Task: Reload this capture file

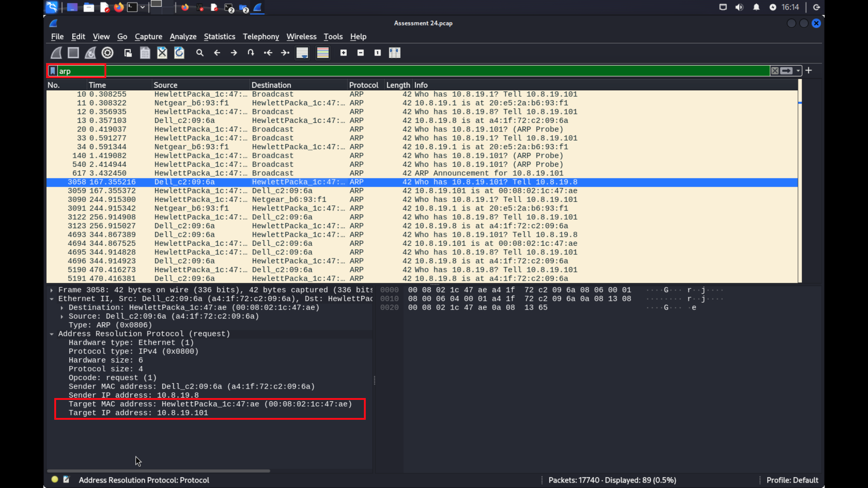Action: coord(179,53)
